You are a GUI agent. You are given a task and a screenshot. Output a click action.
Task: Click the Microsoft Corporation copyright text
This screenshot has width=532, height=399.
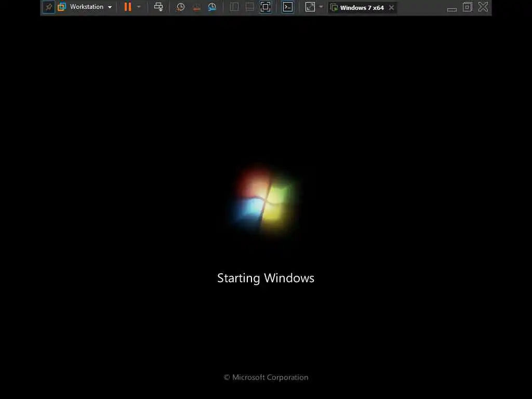point(266,377)
